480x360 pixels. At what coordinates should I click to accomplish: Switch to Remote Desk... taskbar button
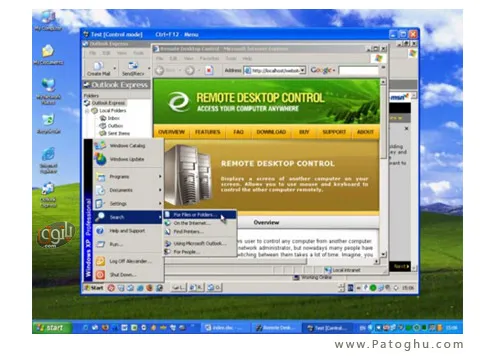click(277, 328)
